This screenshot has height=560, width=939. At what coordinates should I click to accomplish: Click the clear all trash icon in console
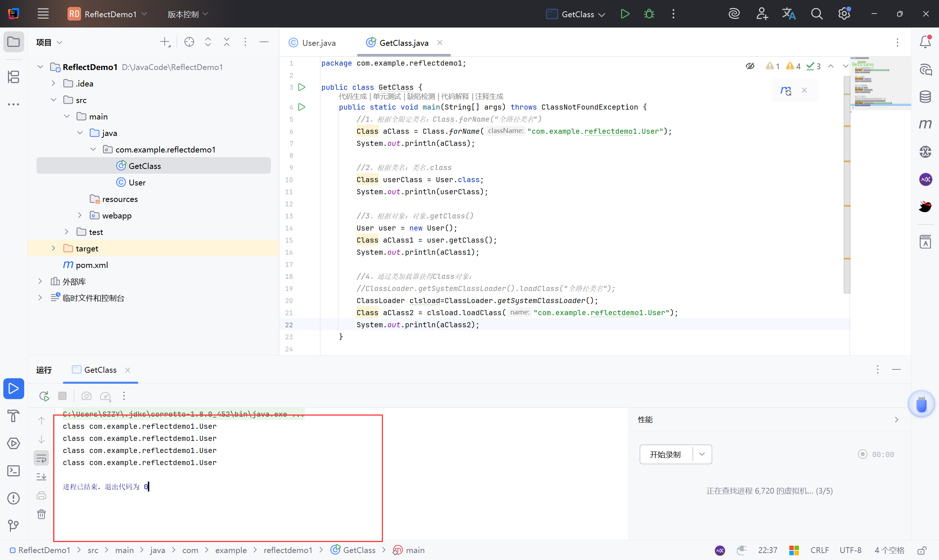tap(41, 514)
